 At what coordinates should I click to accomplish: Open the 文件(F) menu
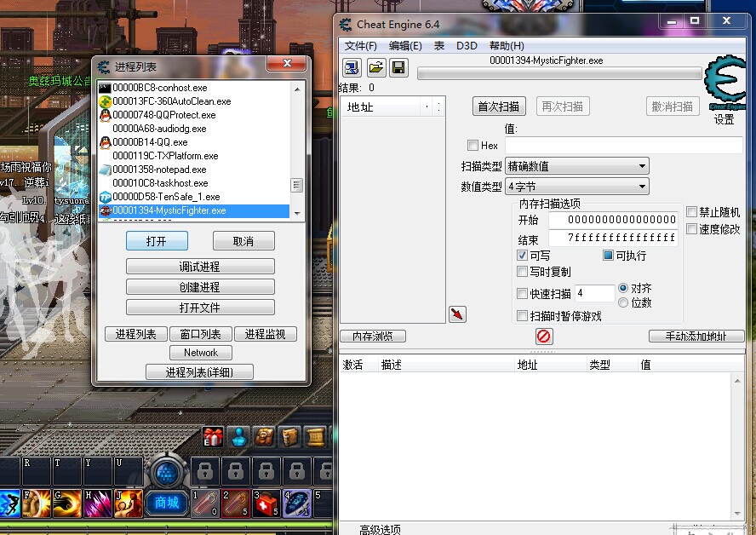coord(361,46)
